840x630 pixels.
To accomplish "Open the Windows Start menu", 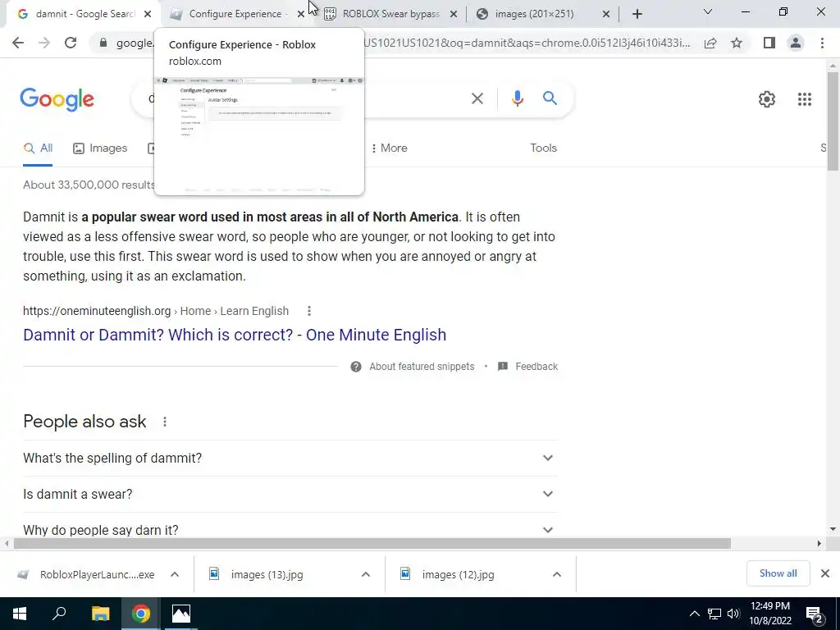I will (x=20, y=614).
